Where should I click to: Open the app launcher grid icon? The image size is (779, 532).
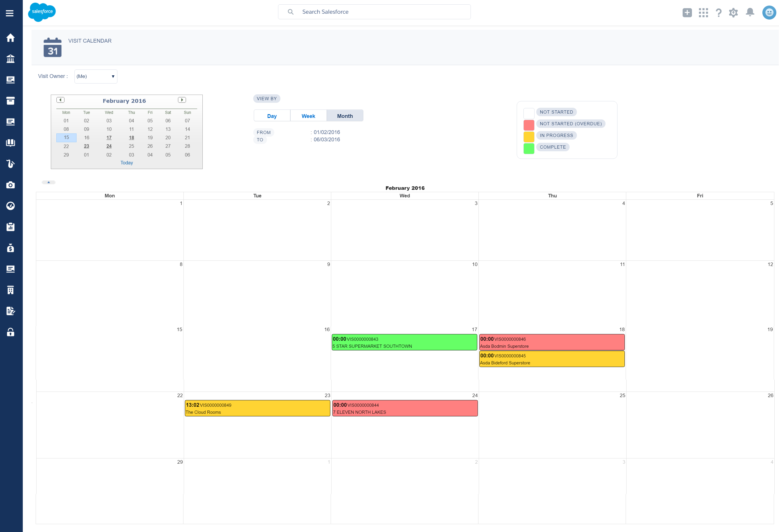(x=703, y=13)
